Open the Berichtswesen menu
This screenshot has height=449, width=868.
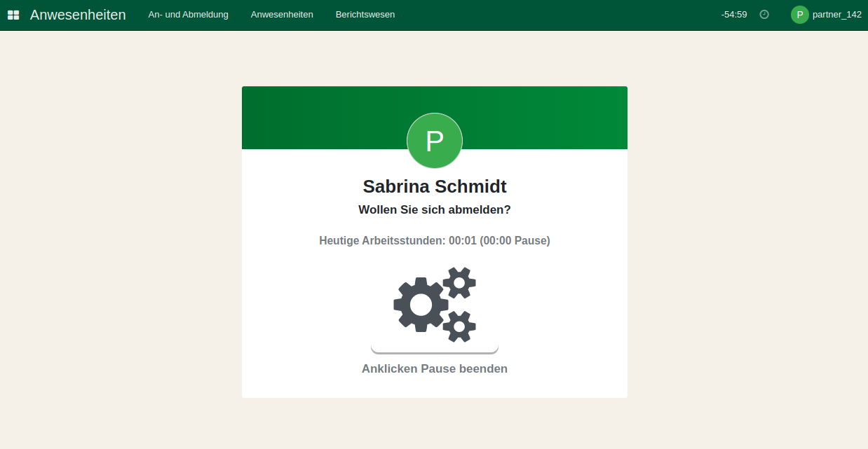pos(365,15)
